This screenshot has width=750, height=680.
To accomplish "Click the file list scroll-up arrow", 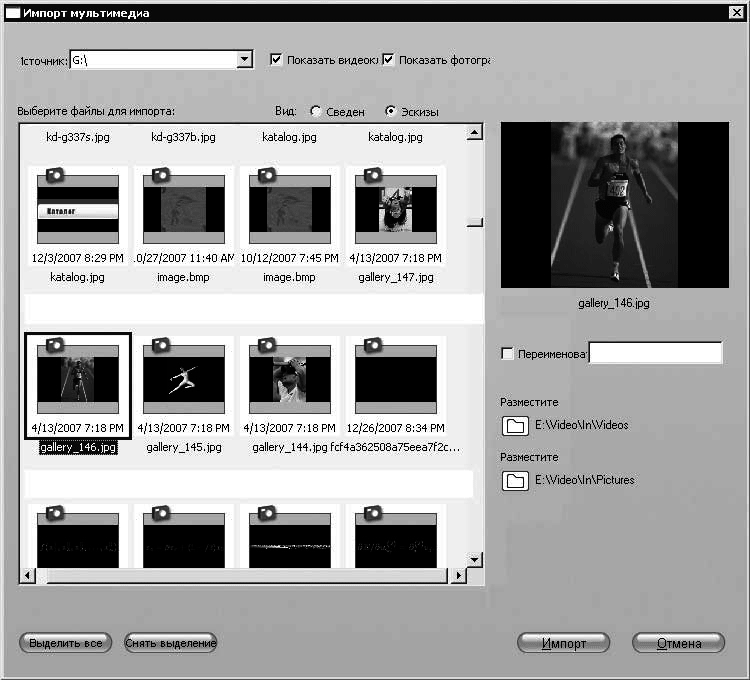I will click(x=474, y=132).
